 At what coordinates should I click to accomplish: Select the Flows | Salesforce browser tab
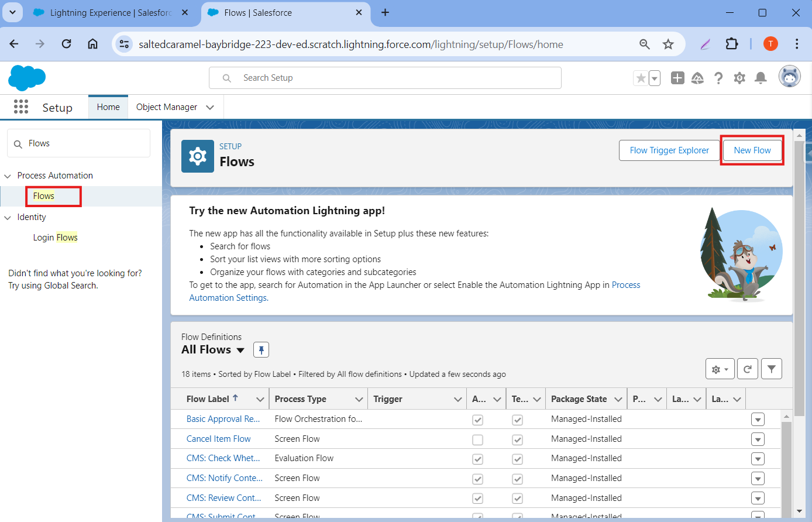point(285,13)
